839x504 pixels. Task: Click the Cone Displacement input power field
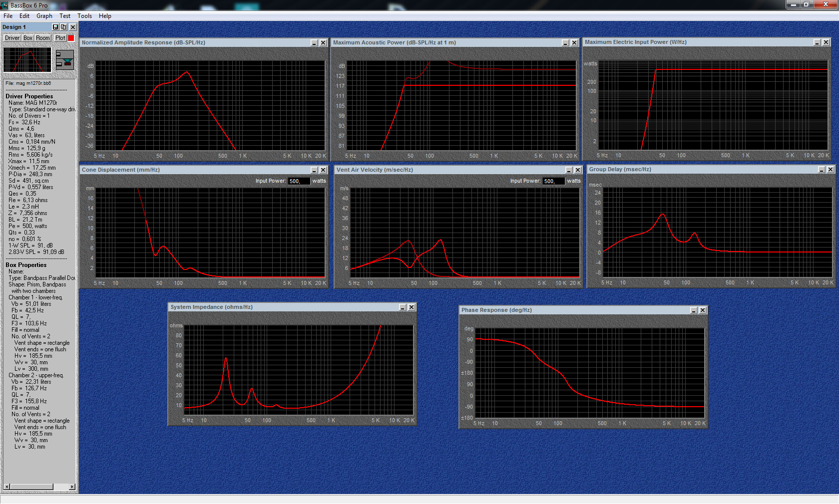[x=299, y=181]
